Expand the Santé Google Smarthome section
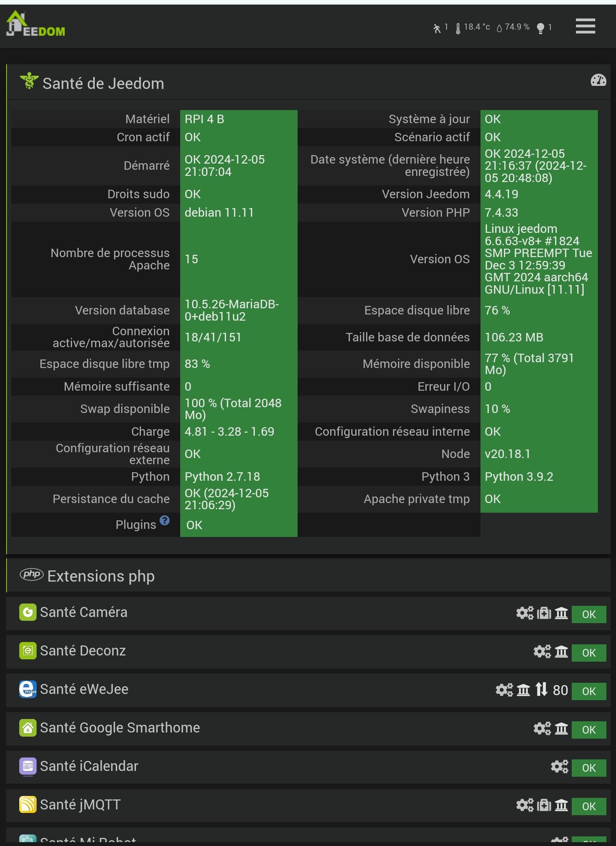Viewport: 616px width, 846px height. click(120, 728)
